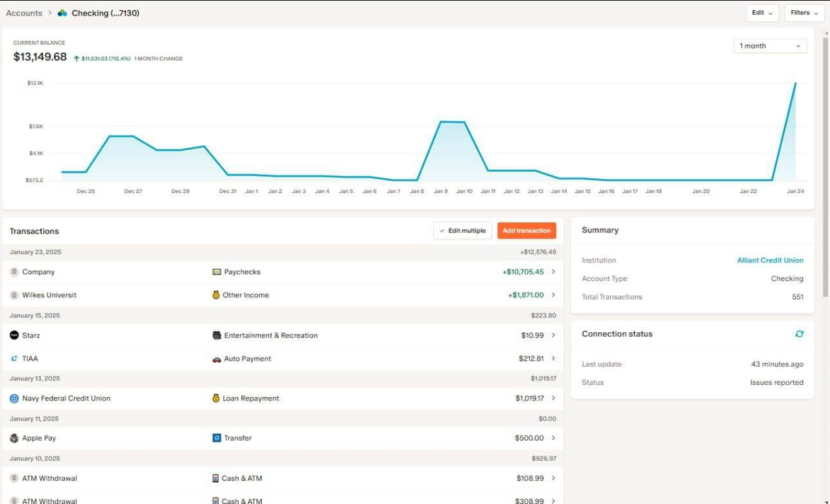Click the Edit multiple button
This screenshot has height=504, width=830.
tap(462, 231)
